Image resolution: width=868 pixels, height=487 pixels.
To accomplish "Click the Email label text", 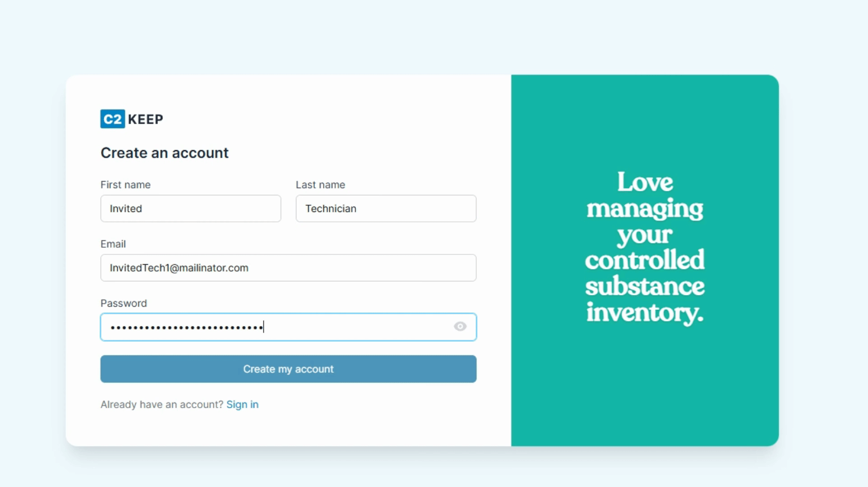I will tap(113, 244).
